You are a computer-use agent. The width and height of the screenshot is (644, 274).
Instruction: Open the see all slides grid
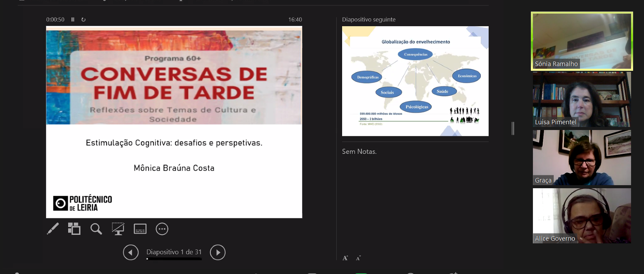[x=74, y=229]
